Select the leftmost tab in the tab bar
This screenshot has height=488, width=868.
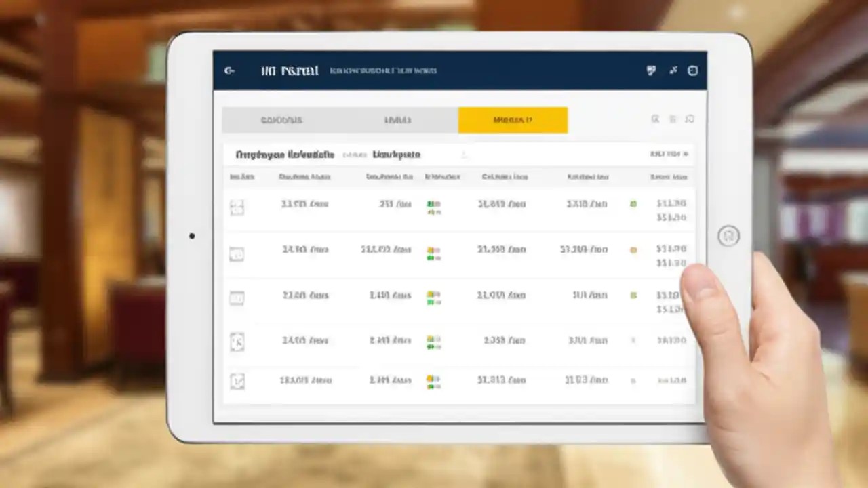tap(281, 119)
